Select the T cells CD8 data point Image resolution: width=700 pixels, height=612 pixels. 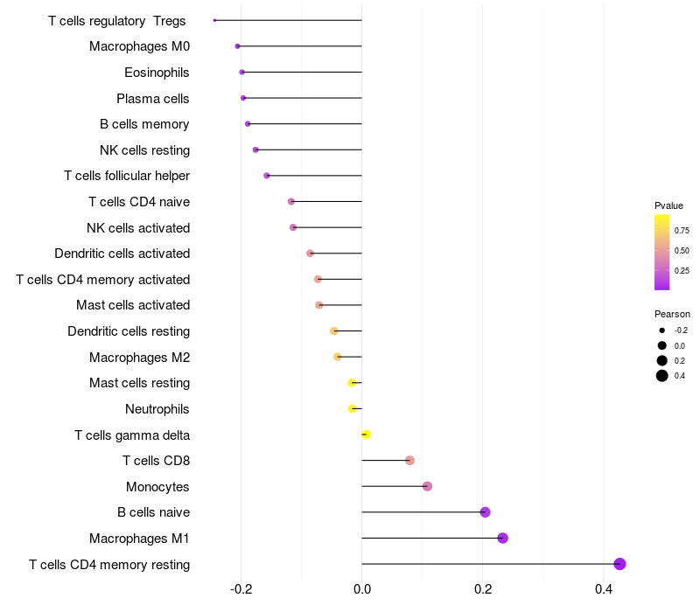click(409, 461)
